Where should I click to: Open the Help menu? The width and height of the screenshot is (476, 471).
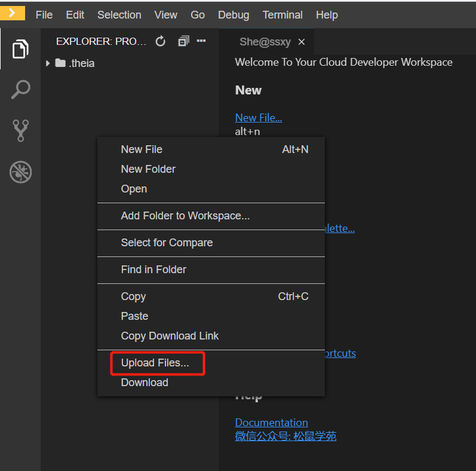click(x=327, y=15)
